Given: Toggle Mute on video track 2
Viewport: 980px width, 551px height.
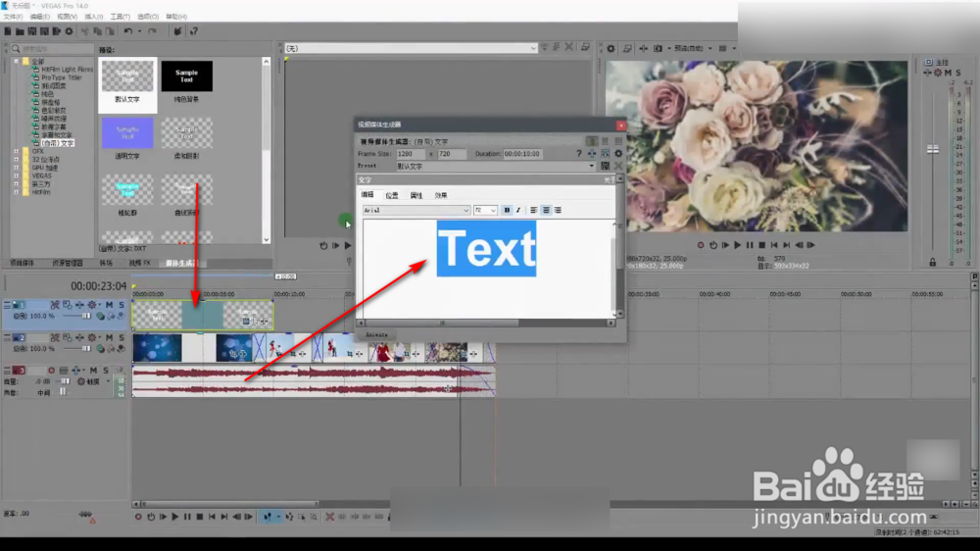Looking at the screenshot, I should (x=110, y=337).
